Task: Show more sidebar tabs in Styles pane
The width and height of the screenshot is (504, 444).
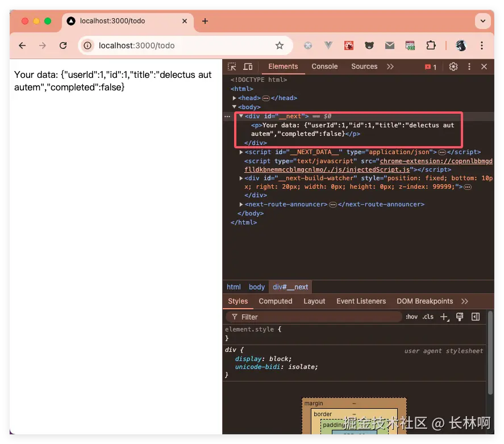Action: tap(464, 301)
